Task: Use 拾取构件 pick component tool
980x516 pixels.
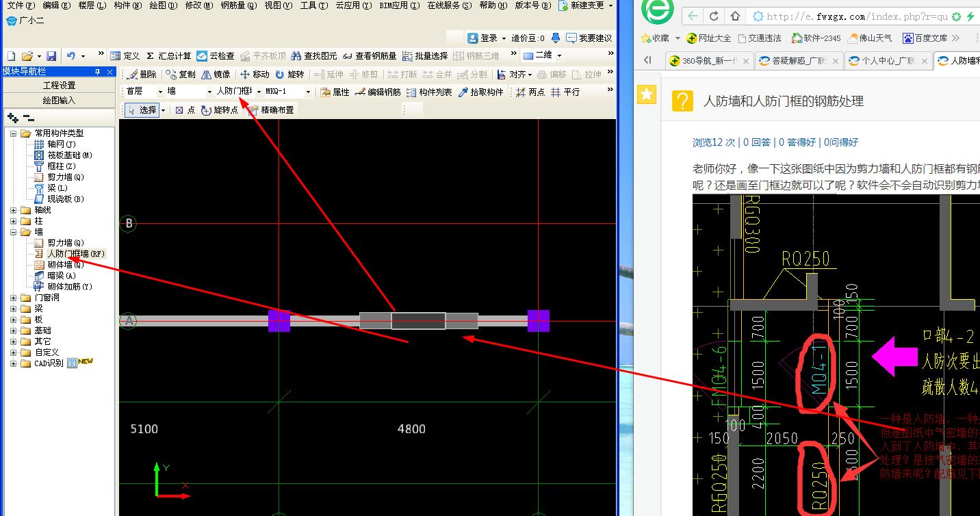Action: pyautogui.click(x=480, y=92)
